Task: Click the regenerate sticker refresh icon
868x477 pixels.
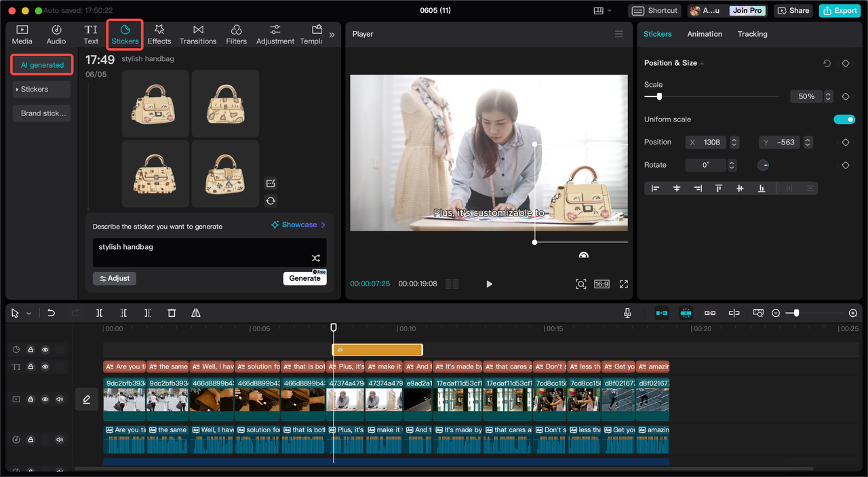Action: point(271,201)
